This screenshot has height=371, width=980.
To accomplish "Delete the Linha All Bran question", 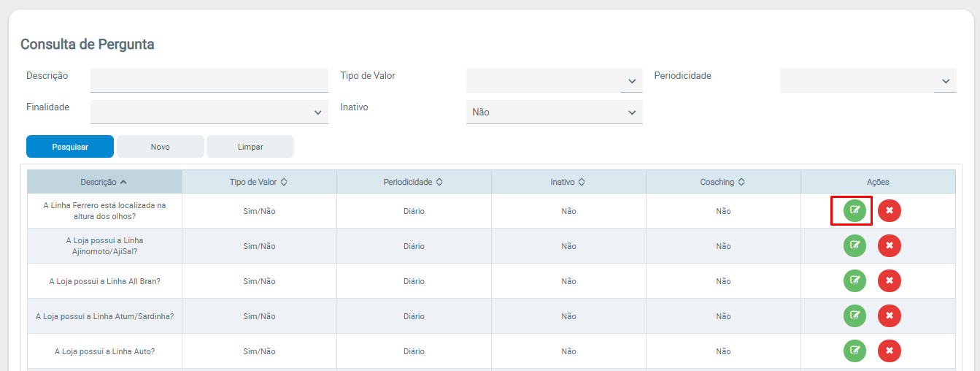I will (x=889, y=280).
